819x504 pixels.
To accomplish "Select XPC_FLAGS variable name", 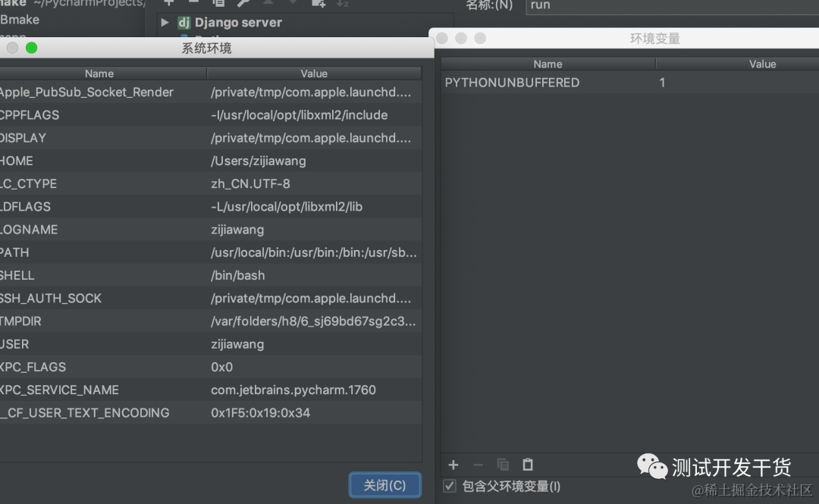I will click(x=33, y=367).
